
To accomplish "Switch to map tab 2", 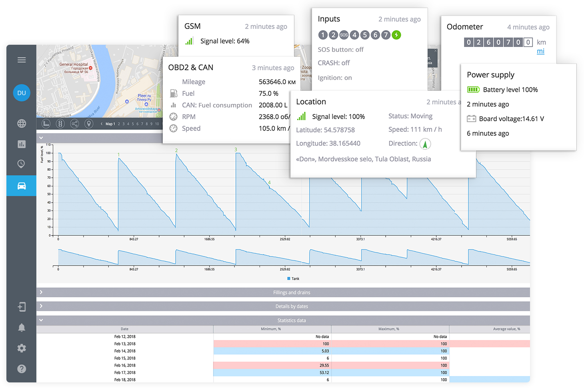I will point(119,124).
